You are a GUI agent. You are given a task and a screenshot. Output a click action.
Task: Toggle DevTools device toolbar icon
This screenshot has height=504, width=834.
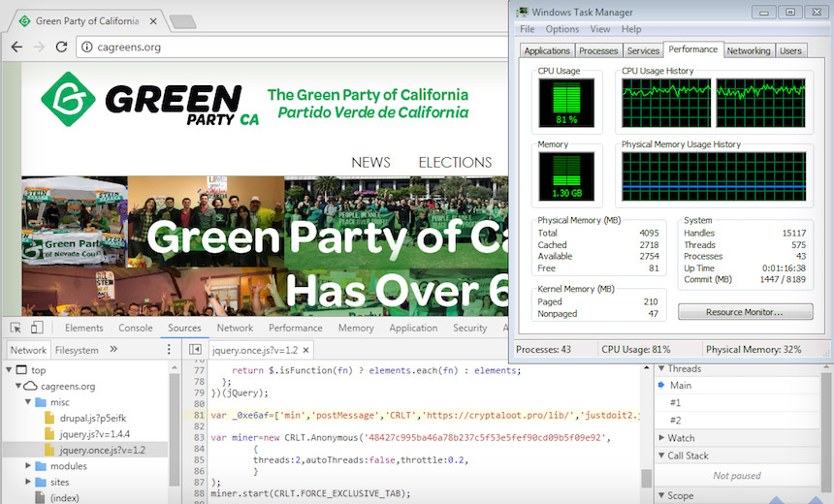[37, 328]
